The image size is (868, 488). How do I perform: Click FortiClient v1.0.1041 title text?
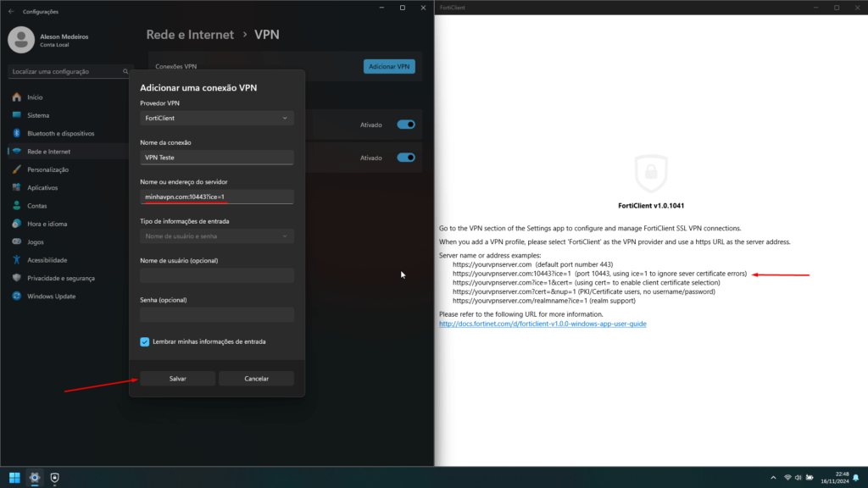pos(651,205)
